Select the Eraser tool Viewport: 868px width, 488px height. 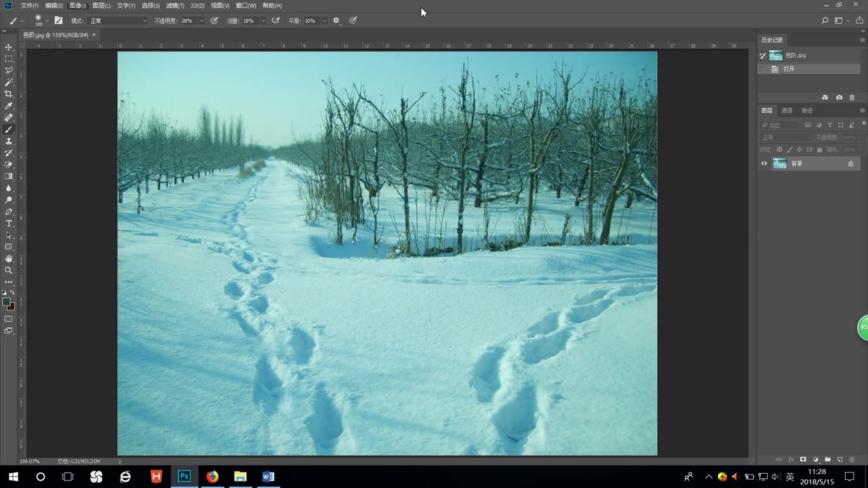[9, 164]
